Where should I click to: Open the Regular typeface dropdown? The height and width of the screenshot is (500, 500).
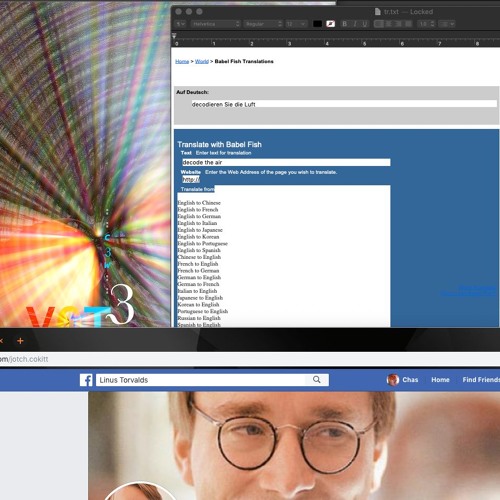pos(263,24)
